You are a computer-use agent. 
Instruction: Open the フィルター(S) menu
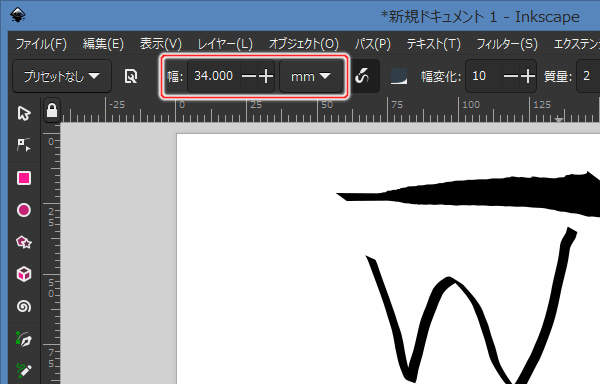(507, 44)
